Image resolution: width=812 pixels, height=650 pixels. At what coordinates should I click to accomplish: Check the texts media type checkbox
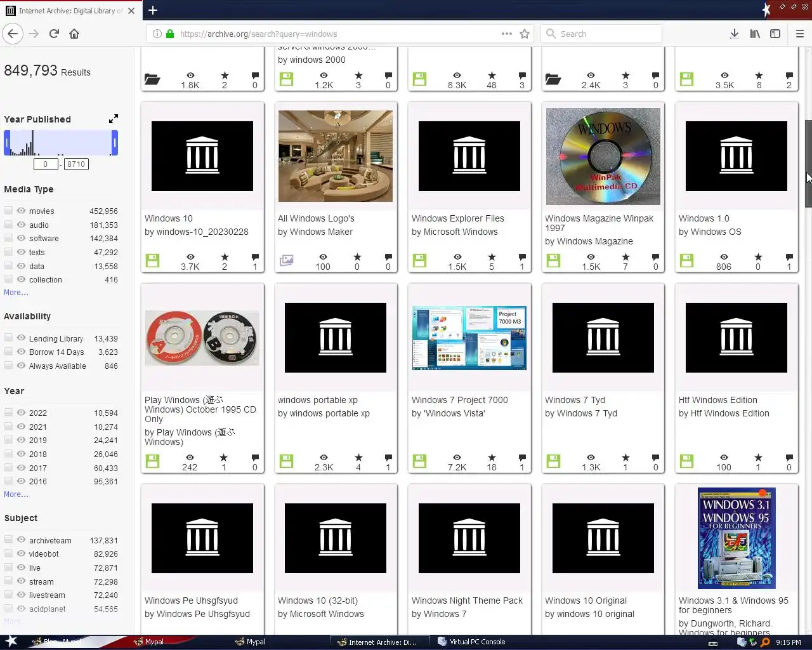click(x=8, y=252)
